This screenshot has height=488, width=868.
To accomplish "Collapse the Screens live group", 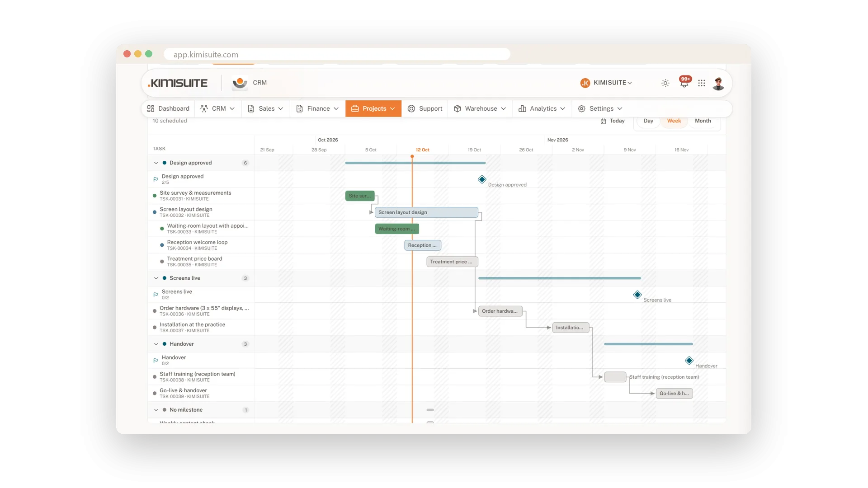I will click(156, 278).
